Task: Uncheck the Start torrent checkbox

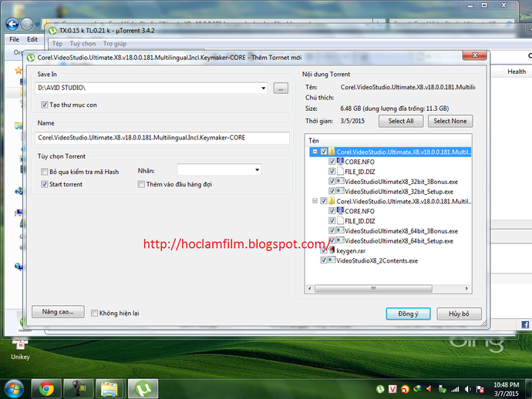Action: coord(45,184)
